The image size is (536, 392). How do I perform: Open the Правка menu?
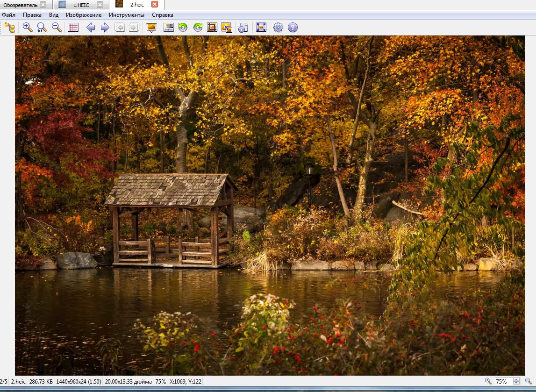coord(32,15)
